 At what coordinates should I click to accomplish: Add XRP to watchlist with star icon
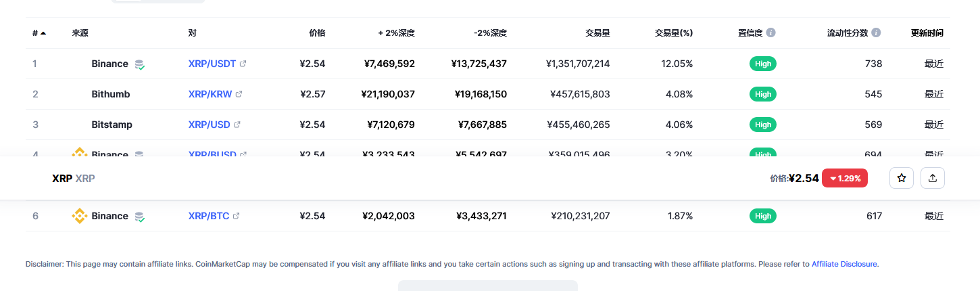click(901, 178)
